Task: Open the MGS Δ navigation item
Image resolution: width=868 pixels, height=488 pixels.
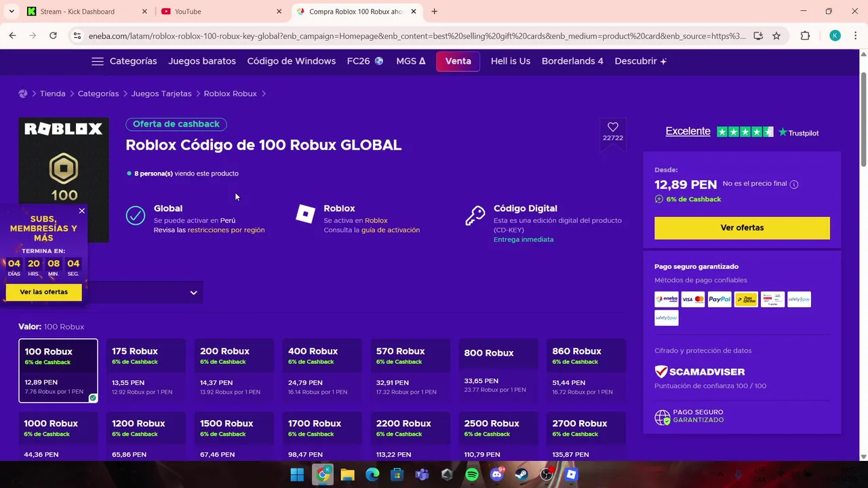Action: (x=411, y=61)
